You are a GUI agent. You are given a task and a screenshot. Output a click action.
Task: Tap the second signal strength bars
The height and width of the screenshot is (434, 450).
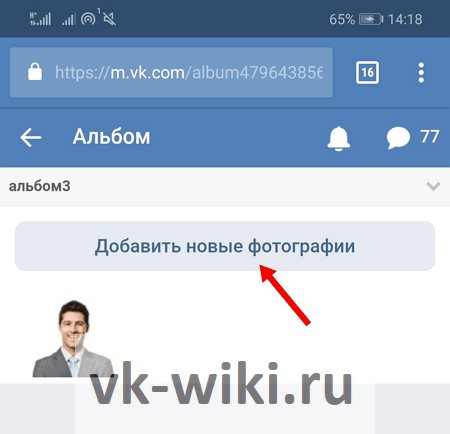click(x=68, y=20)
